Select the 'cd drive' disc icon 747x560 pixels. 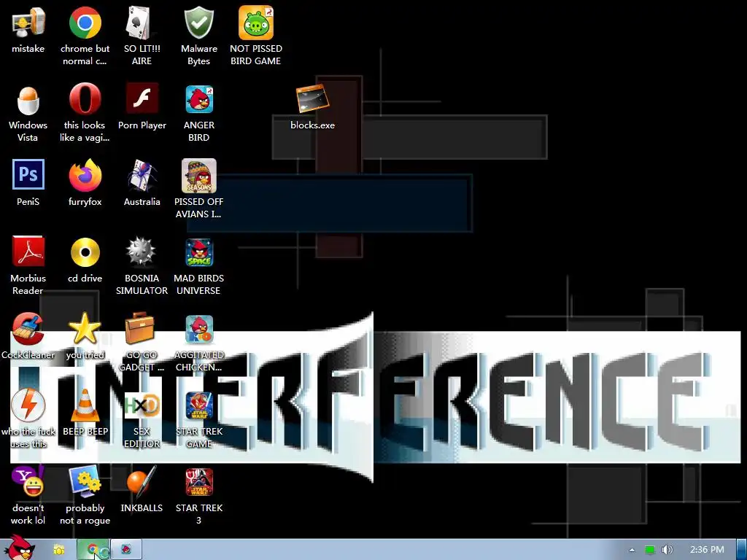pos(85,252)
